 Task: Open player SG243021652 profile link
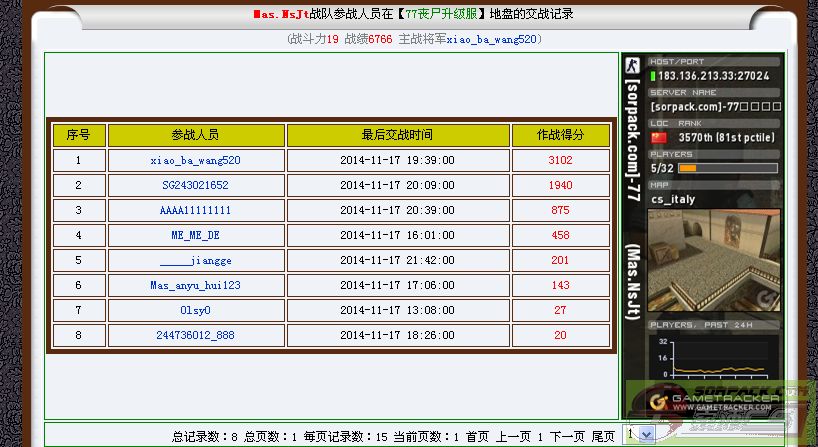pyautogui.click(x=196, y=185)
